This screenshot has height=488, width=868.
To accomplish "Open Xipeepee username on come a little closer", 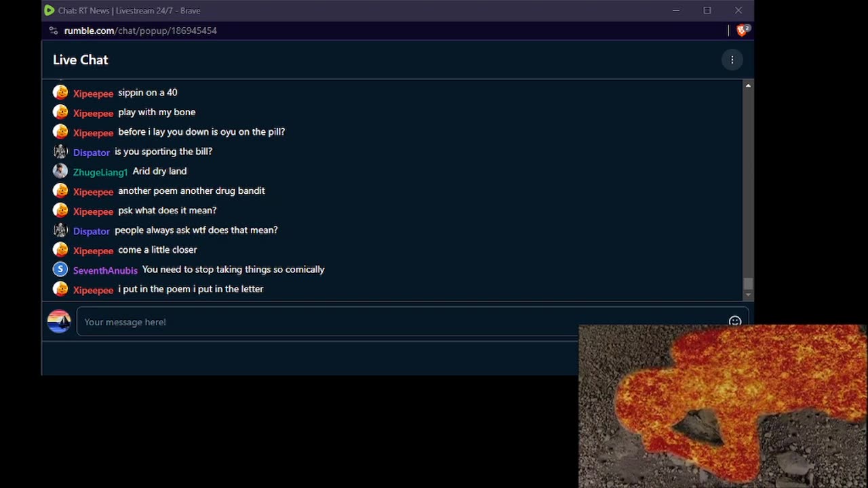I will tap(93, 251).
